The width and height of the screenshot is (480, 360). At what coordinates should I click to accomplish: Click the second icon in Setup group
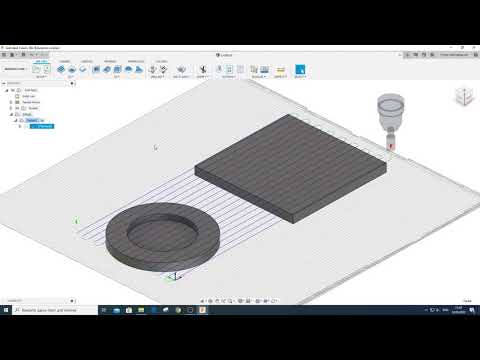pyautogui.click(x=47, y=69)
